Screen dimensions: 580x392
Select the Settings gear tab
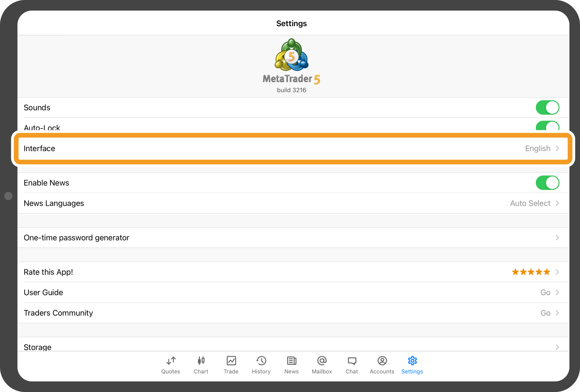[412, 361]
